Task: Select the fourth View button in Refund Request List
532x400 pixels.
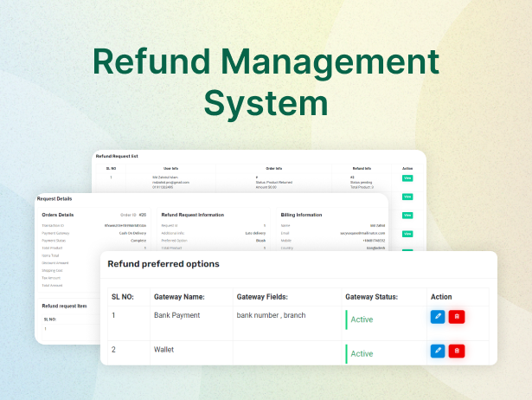Action: (407, 234)
